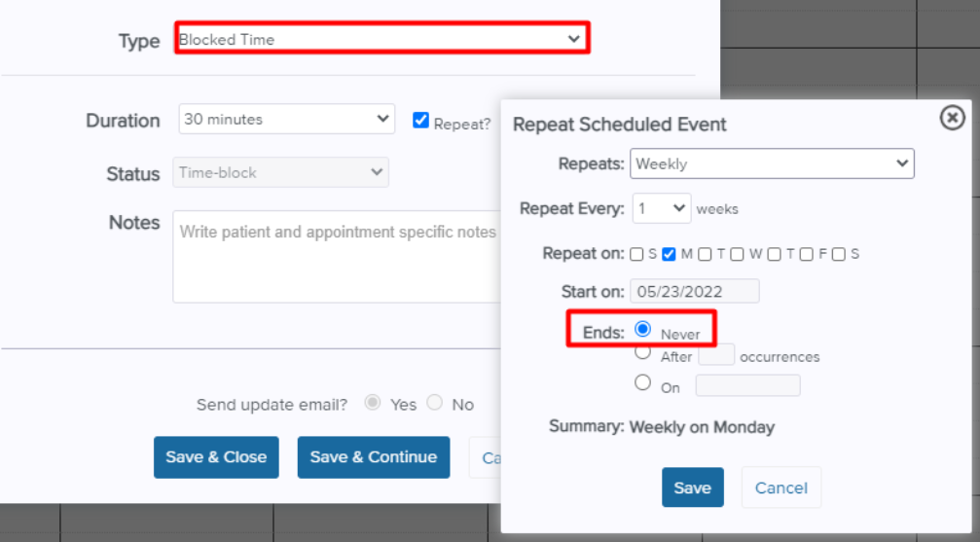
Task: Open the Type dropdown showing Blocked Time
Action: [381, 39]
